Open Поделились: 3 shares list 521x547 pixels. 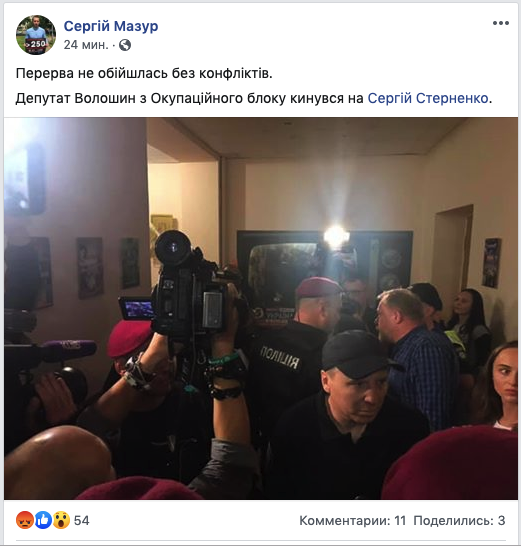pyautogui.click(x=459, y=520)
